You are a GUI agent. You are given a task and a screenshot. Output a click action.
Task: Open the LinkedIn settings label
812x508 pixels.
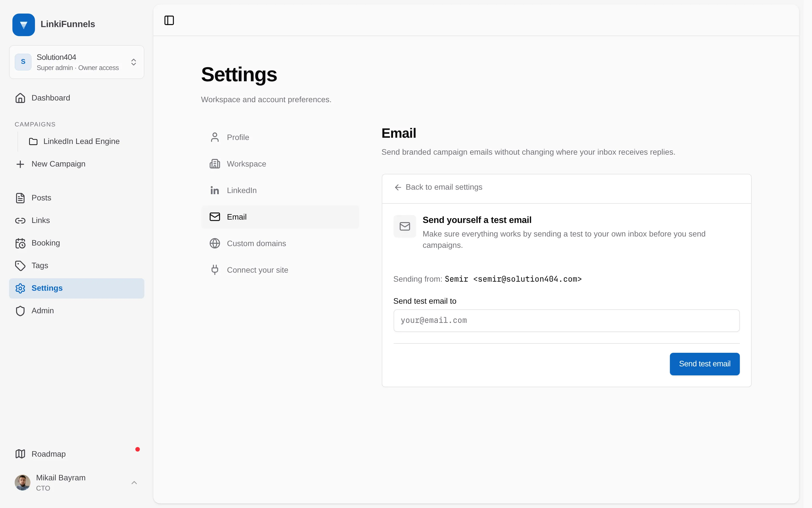pyautogui.click(x=242, y=190)
